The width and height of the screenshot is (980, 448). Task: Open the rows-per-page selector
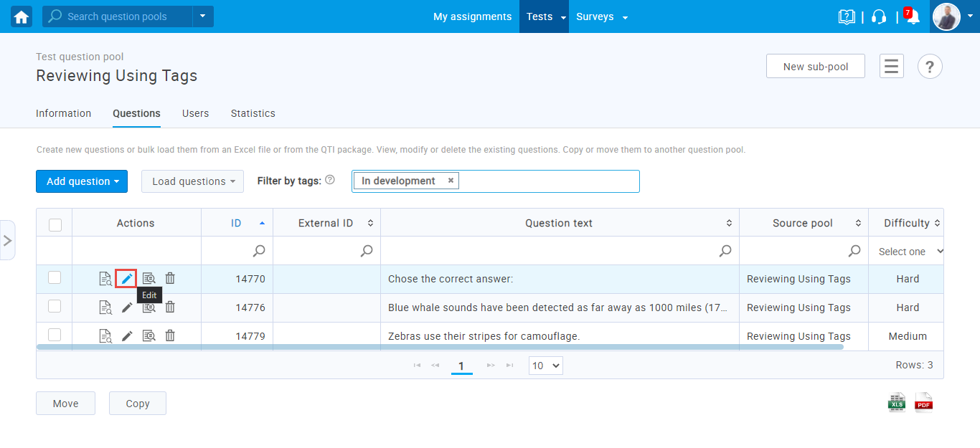click(545, 366)
